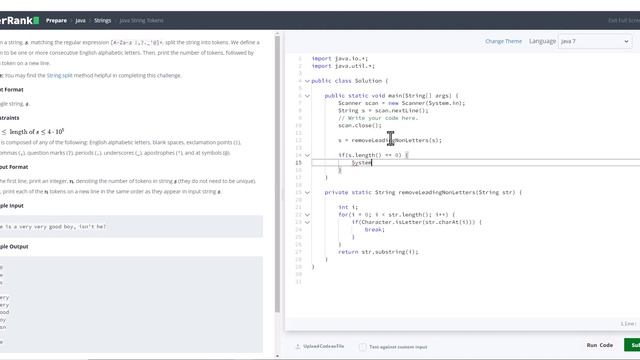Click the 'import java.io.*;' code line

[x=340, y=59]
